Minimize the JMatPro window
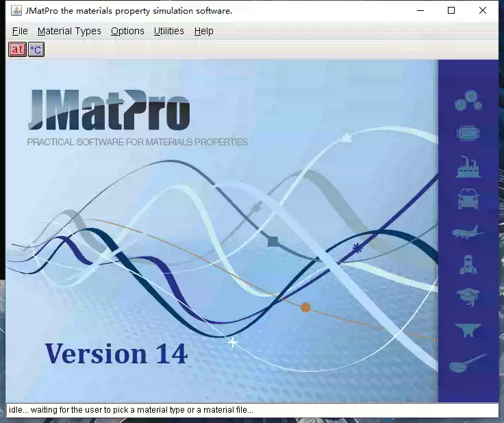 pyautogui.click(x=420, y=10)
